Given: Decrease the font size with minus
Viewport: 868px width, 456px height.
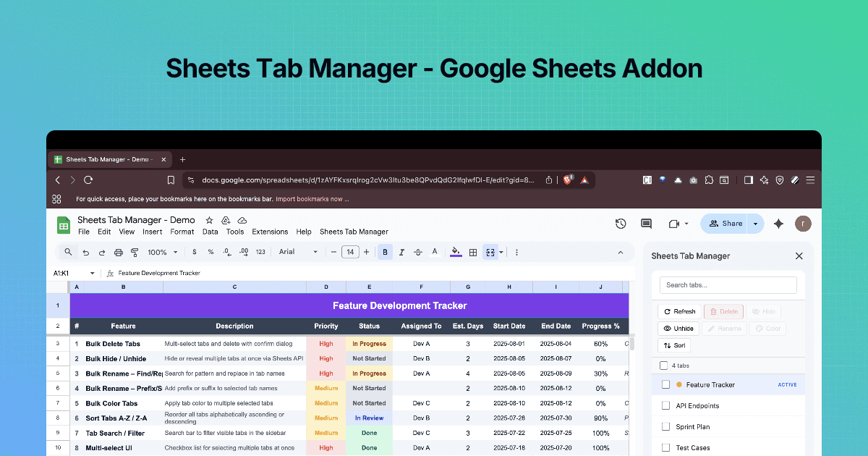Looking at the screenshot, I should pyautogui.click(x=333, y=253).
